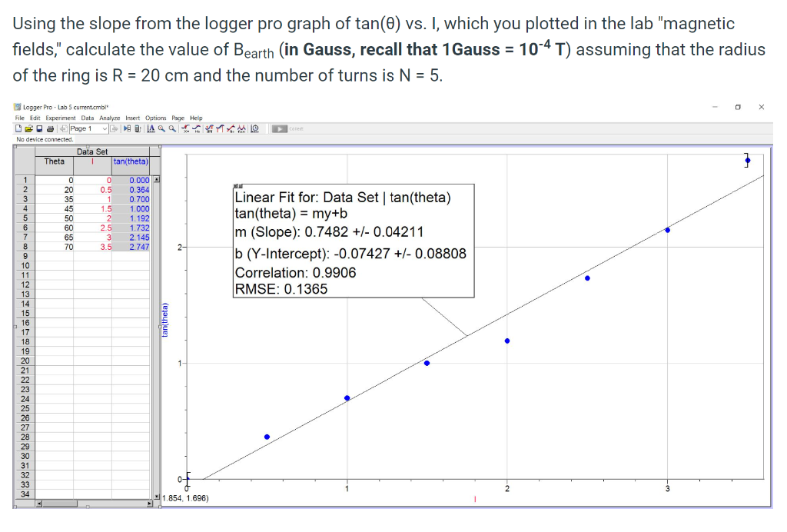The image size is (787, 532).
Task: Open a saved experiment file
Action: coord(28,128)
